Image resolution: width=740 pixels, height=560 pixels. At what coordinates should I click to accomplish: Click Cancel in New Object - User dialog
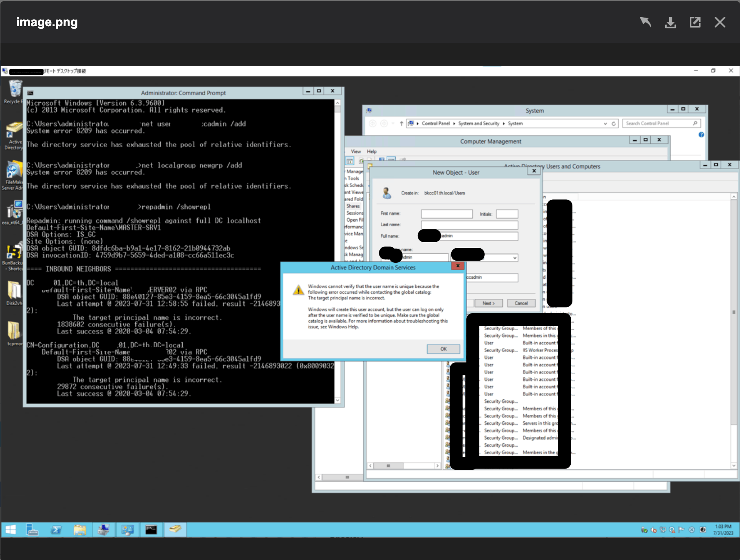point(521,303)
